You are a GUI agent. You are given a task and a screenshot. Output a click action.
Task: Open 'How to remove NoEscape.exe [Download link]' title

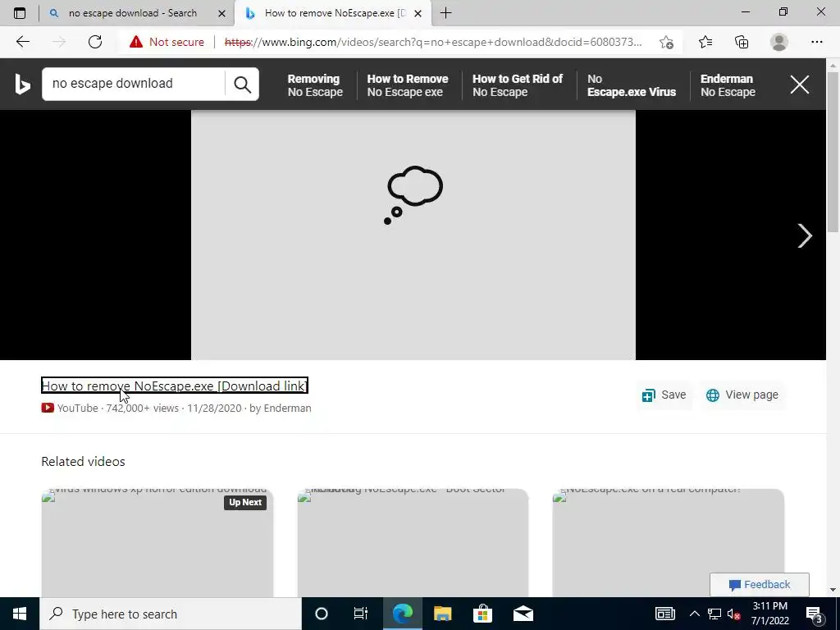174,386
